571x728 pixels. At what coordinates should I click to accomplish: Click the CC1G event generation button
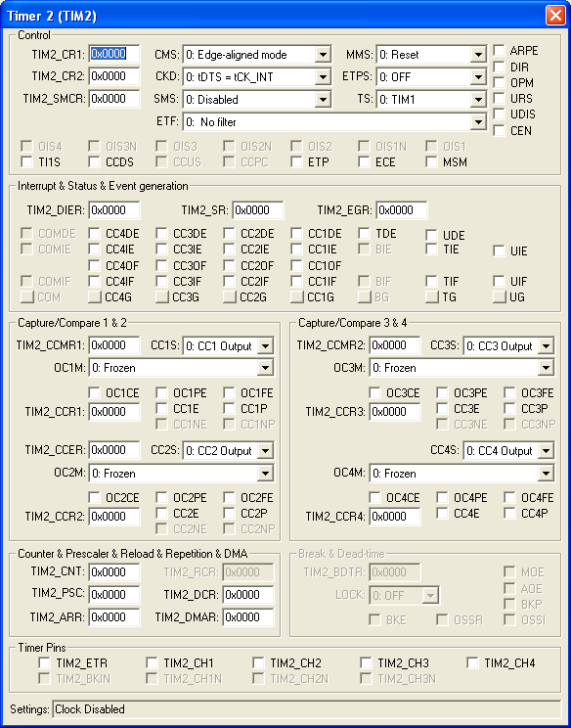coord(297,296)
